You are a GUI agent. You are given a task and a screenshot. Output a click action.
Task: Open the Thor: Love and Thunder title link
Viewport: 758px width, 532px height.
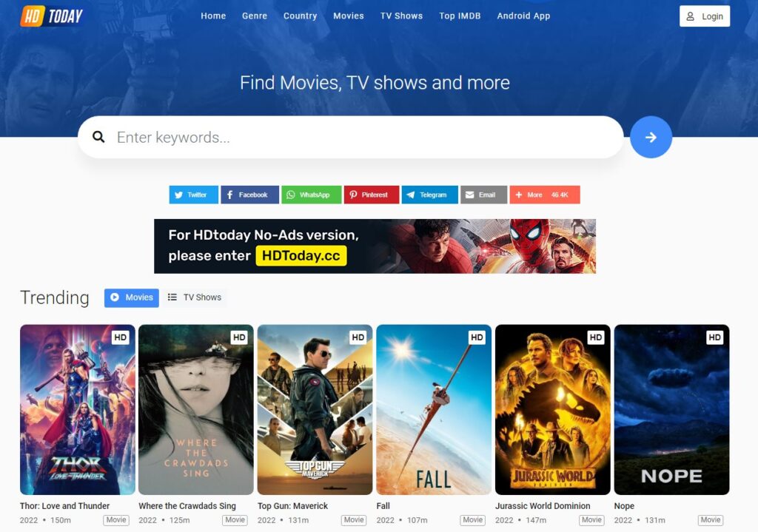point(65,506)
